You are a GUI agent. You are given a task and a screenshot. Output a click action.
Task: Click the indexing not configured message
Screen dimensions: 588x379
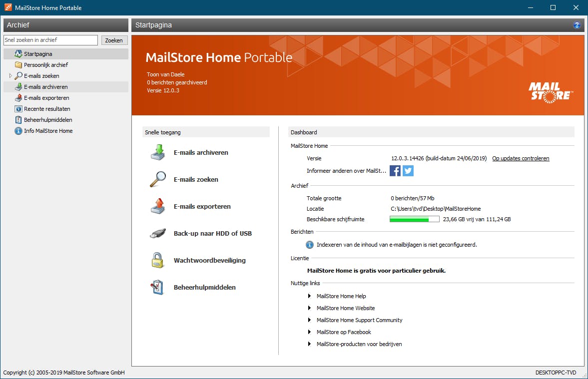click(x=397, y=245)
